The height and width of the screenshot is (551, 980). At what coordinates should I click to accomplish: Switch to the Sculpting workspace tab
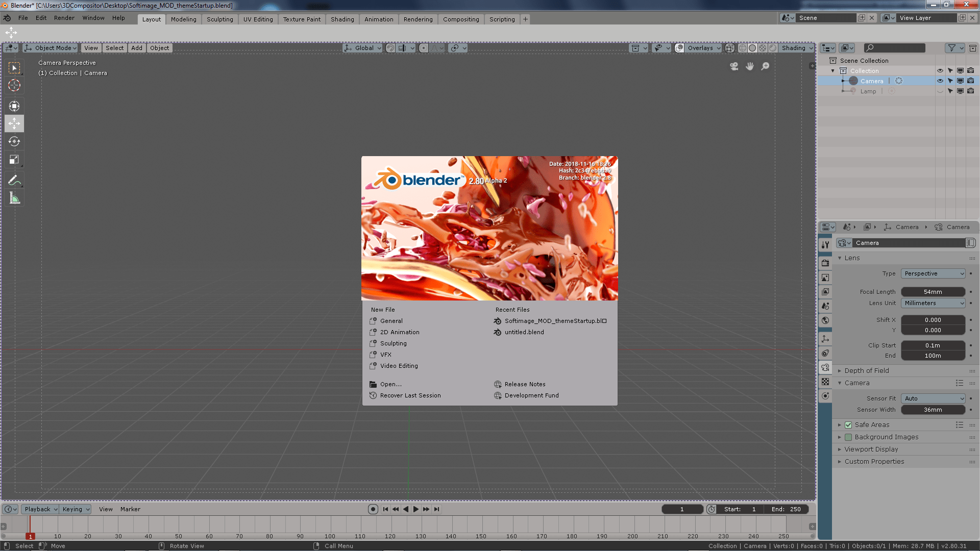pyautogui.click(x=219, y=19)
